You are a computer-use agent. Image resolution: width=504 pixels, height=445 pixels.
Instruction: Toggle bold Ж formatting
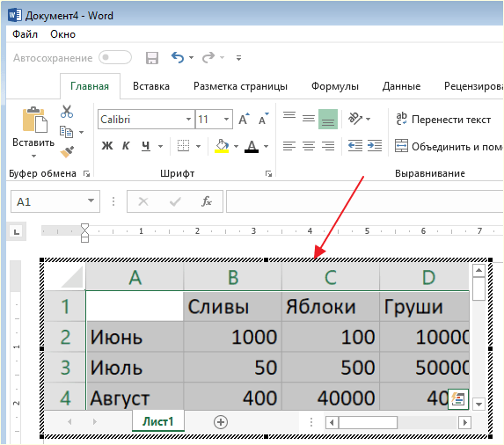pyautogui.click(x=107, y=146)
